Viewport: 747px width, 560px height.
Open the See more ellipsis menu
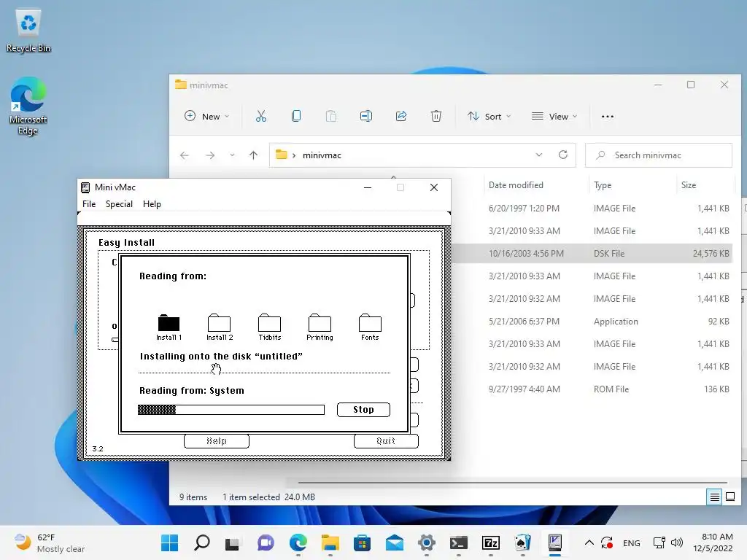pos(608,116)
